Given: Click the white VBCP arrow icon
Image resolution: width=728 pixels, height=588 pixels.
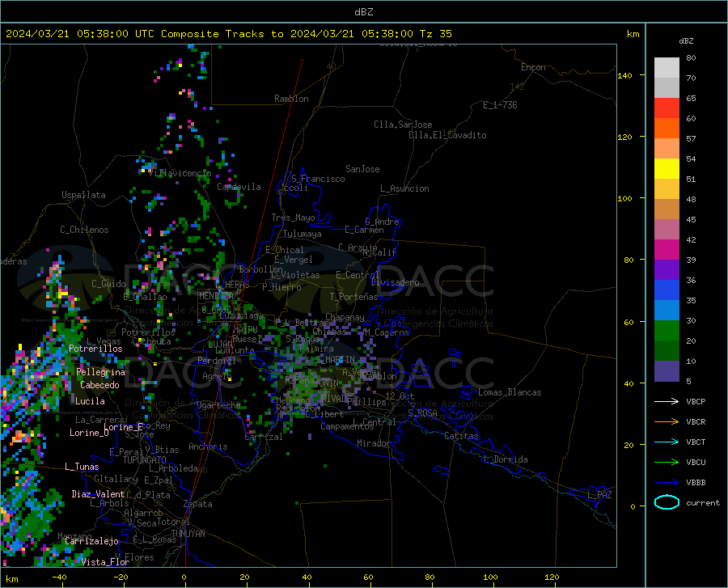Looking at the screenshot, I should click(667, 401).
